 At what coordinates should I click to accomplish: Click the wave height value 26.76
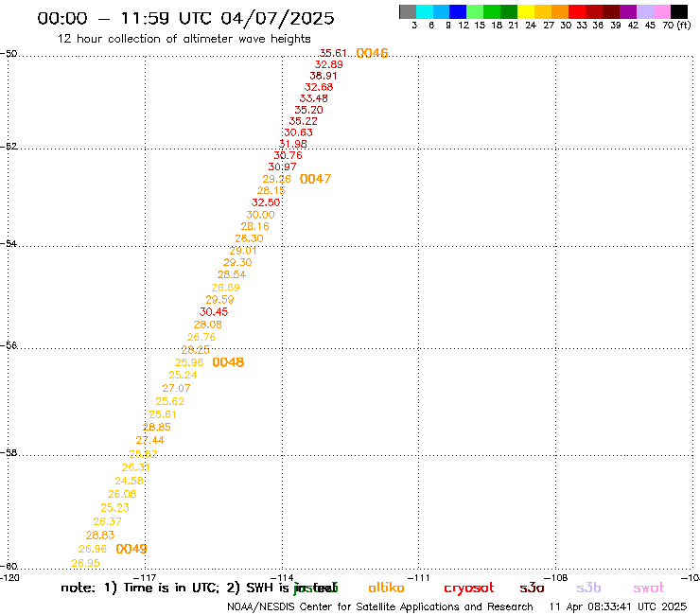(201, 337)
